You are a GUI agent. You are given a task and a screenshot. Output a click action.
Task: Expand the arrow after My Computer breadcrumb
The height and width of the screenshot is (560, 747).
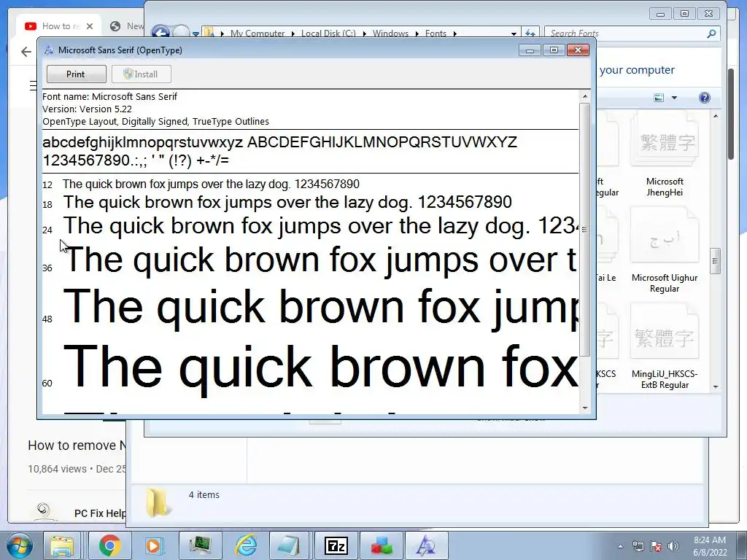[293, 34]
